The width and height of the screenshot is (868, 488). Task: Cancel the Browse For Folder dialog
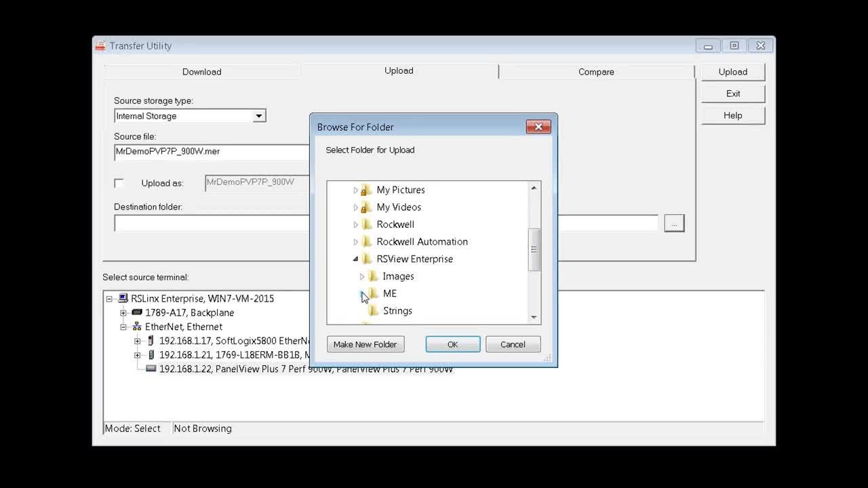[513, 344]
